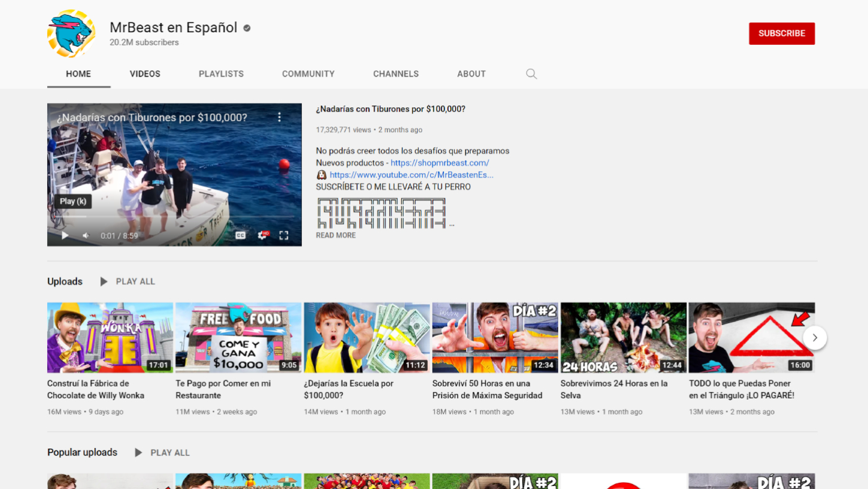
Task: Seek using the featured video progress bar
Action: coord(174,217)
